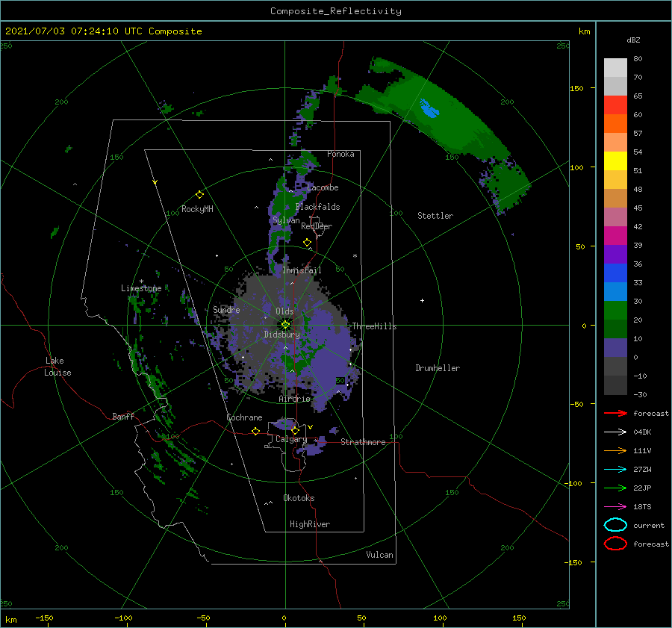Click the HighRiver label

310,524
